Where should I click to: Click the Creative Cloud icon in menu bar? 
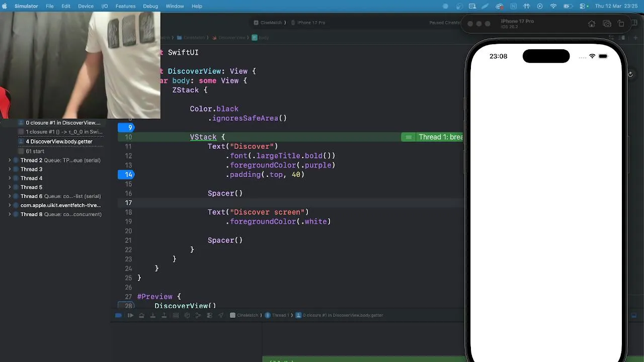[x=499, y=6]
